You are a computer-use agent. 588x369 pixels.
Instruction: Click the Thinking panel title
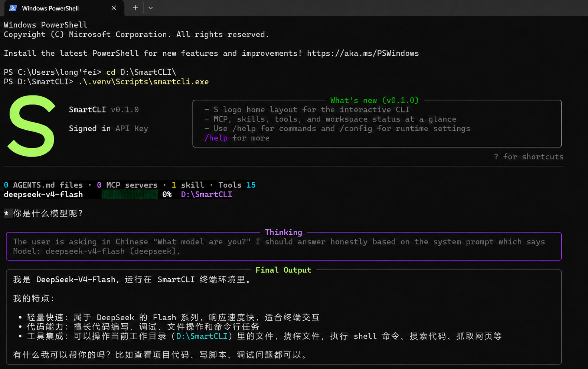[284, 232]
